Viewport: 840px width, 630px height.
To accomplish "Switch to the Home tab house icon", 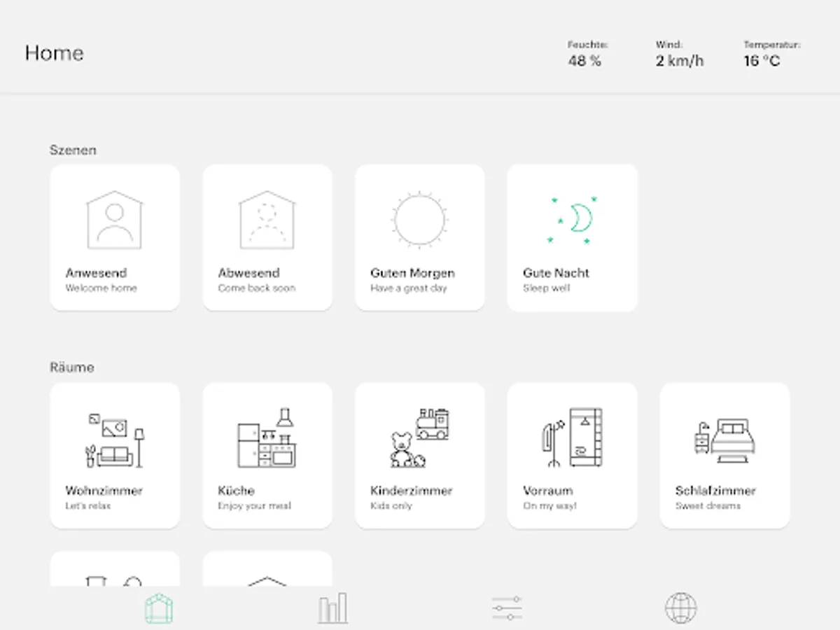I will tap(159, 608).
